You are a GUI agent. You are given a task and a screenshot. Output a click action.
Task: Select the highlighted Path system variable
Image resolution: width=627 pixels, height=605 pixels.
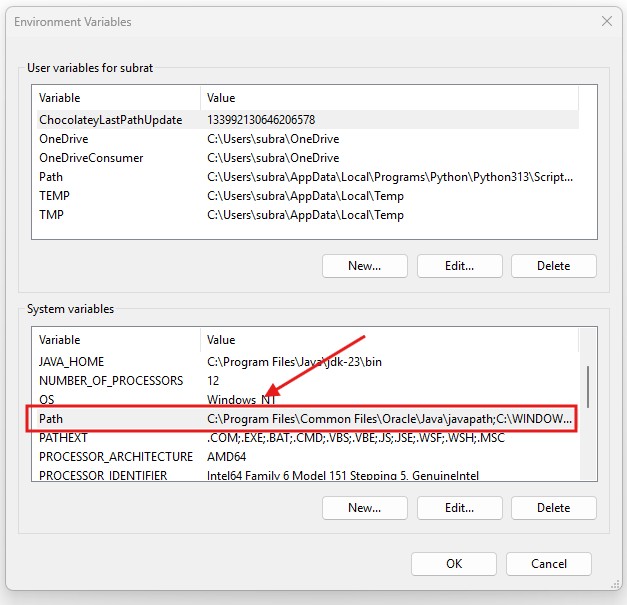[x=51, y=419]
